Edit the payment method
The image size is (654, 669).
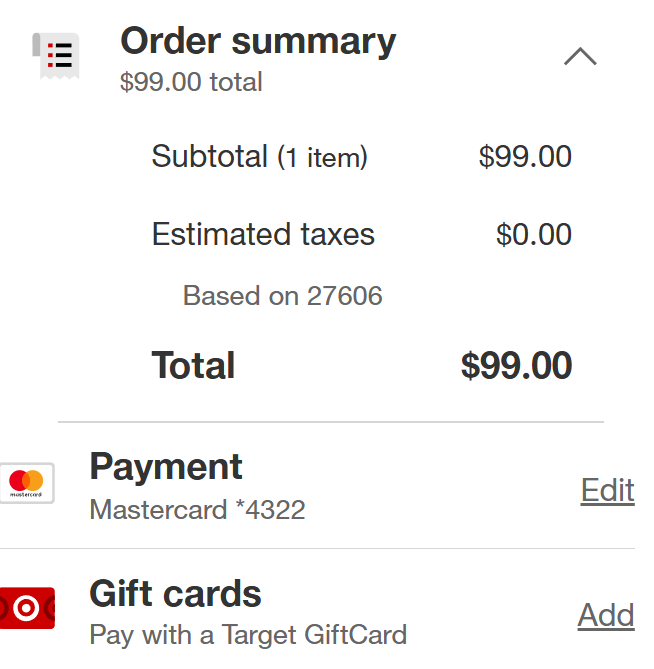[607, 490]
